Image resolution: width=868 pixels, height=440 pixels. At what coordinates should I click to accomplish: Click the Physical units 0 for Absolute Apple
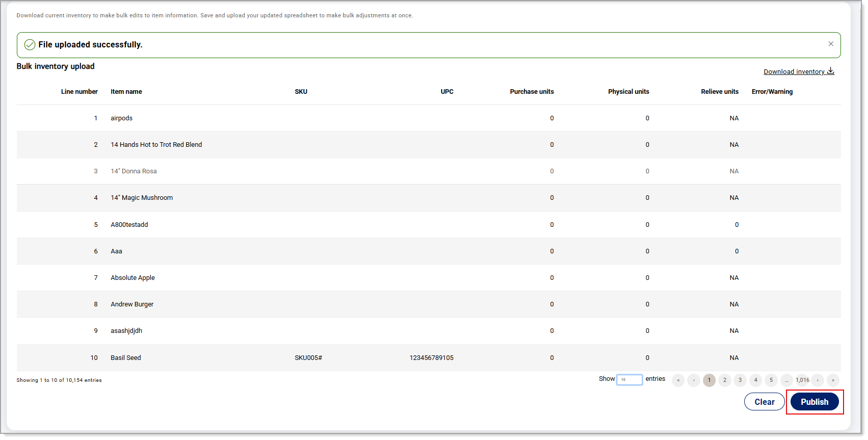tap(647, 278)
